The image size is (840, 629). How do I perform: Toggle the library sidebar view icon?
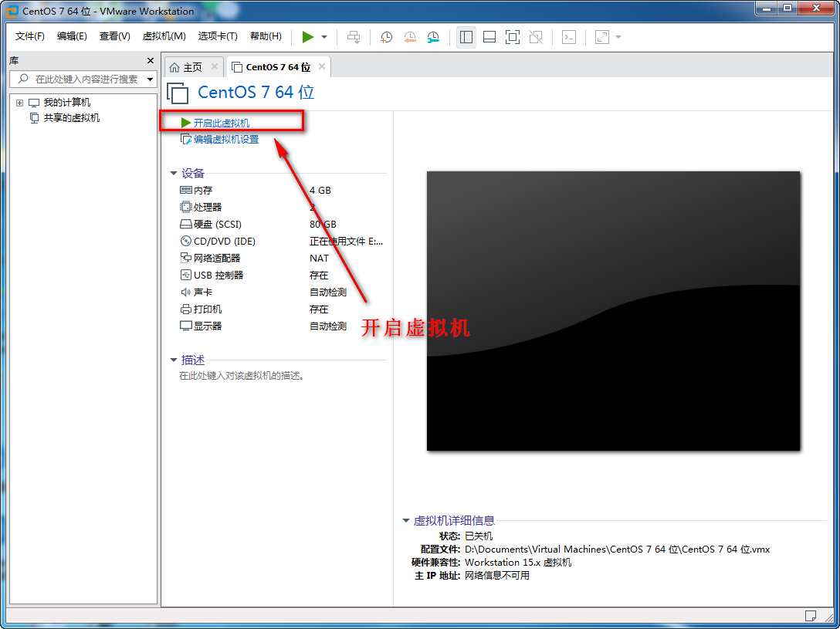pyautogui.click(x=466, y=37)
